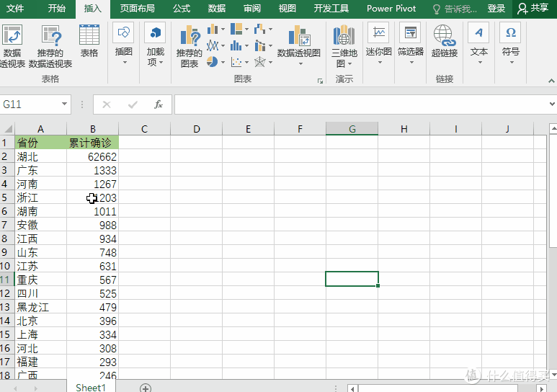This screenshot has height=392, width=557.
Task: Open the Sheet1 worksheet tab
Action: pos(91,387)
